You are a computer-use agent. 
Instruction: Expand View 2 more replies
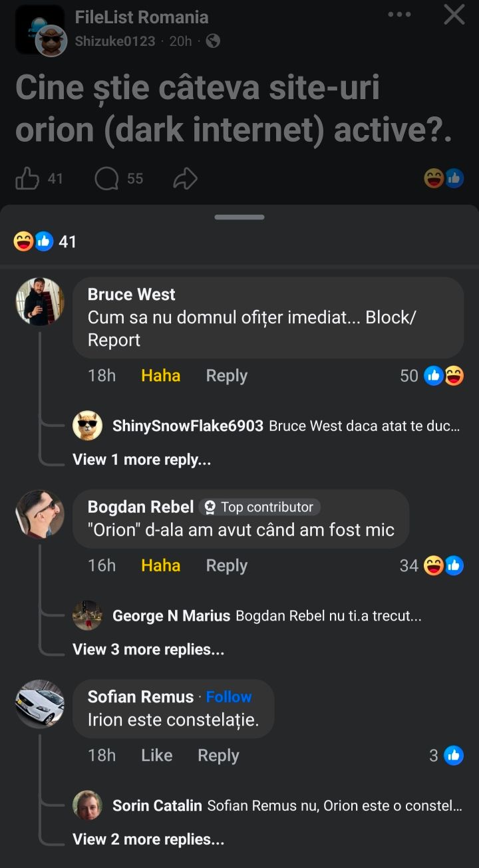(148, 839)
